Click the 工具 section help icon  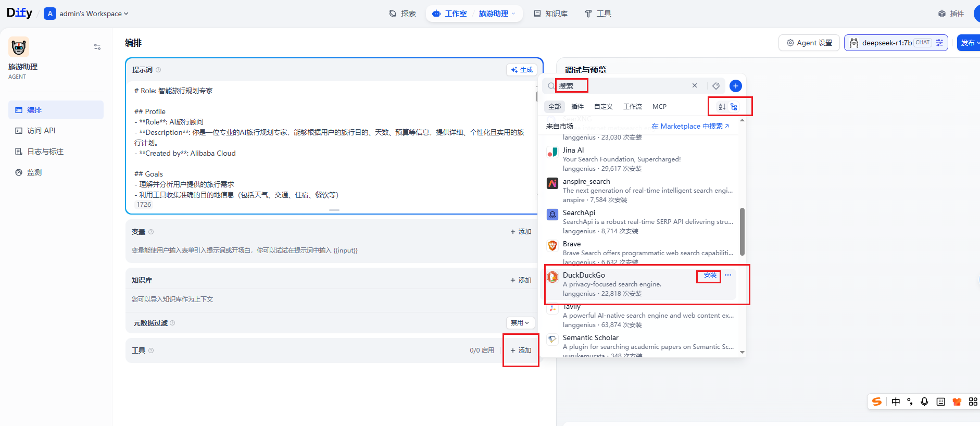pyautogui.click(x=151, y=350)
